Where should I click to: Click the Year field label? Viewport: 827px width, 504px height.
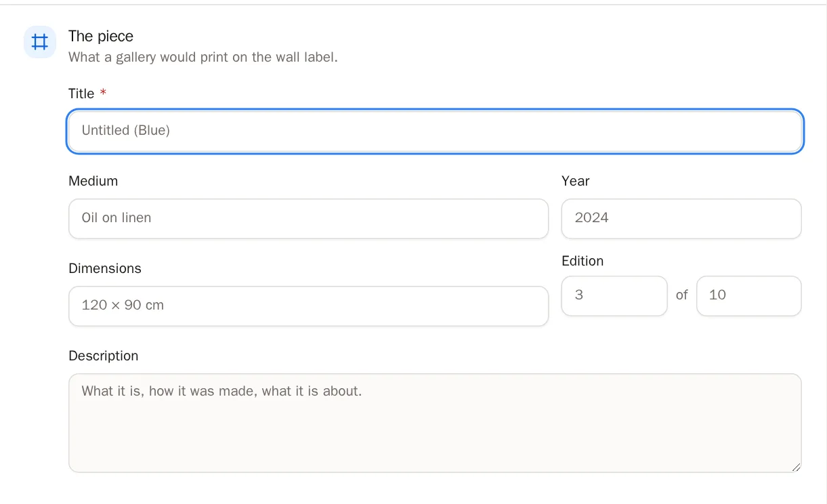[x=576, y=182]
